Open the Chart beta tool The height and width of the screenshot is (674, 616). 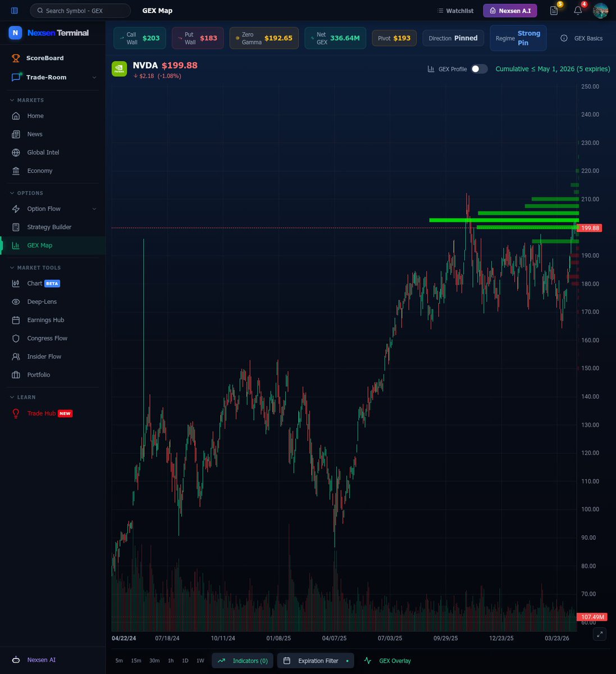click(x=43, y=284)
